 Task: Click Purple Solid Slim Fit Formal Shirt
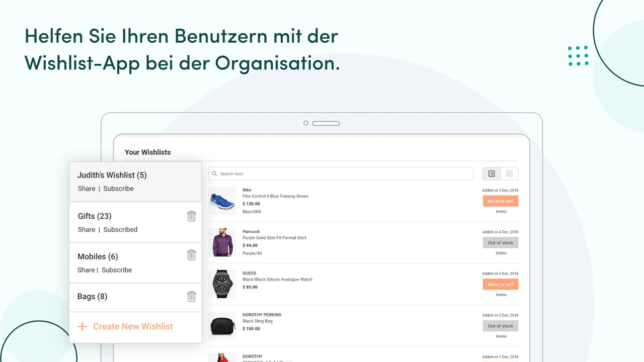point(274,238)
